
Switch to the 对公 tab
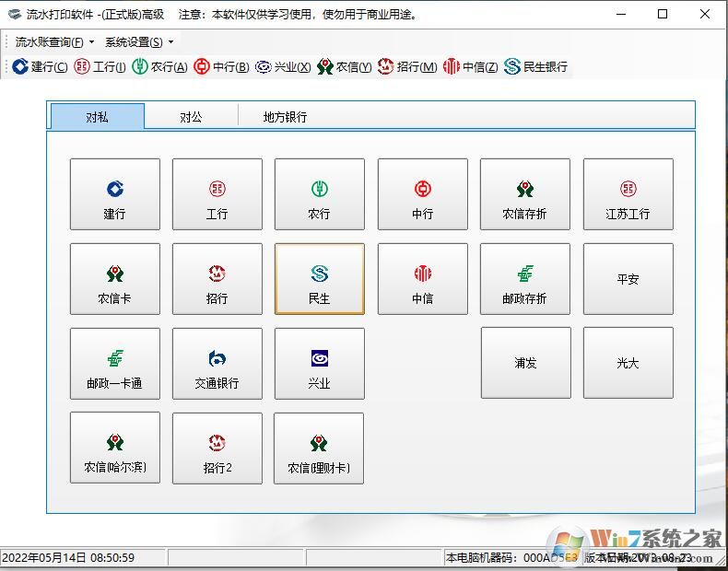191,116
